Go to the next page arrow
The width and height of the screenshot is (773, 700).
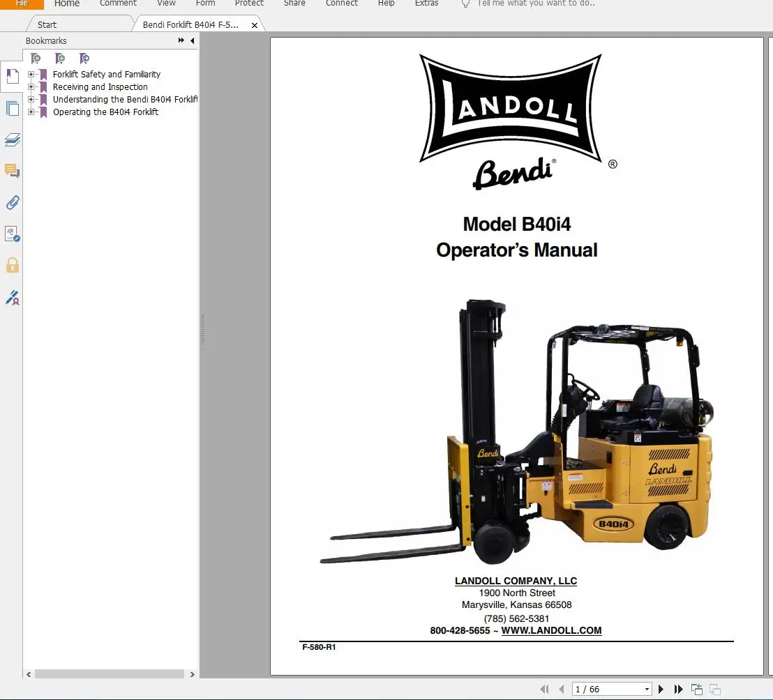tap(661, 689)
